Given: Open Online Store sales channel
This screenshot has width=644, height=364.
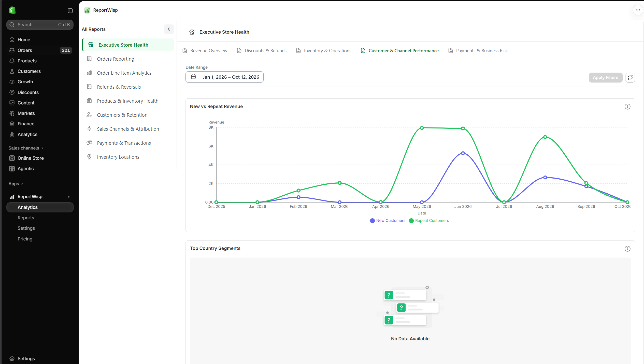Looking at the screenshot, I should point(40,158).
